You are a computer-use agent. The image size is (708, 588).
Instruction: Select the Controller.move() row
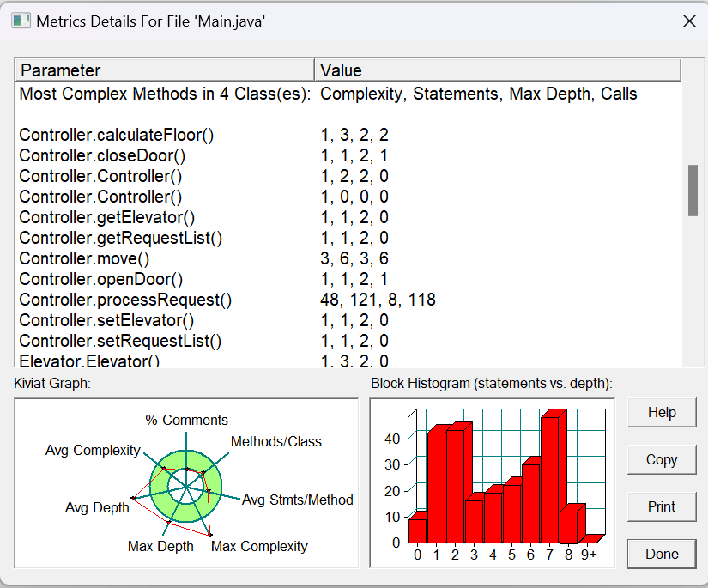click(348, 258)
